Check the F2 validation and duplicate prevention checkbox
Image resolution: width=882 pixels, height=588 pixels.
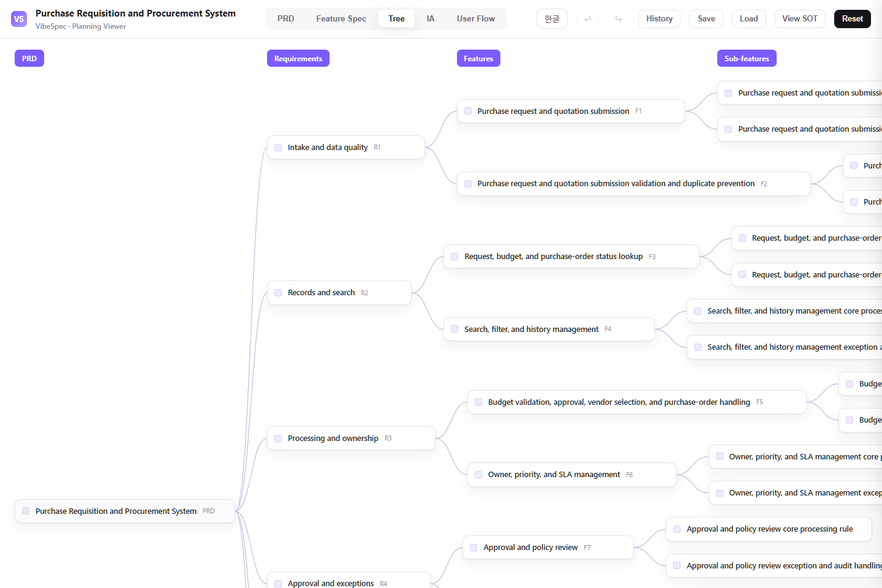coord(468,184)
